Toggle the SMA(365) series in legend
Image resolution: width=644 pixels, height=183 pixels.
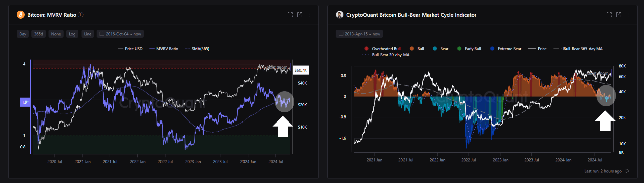coord(197,49)
